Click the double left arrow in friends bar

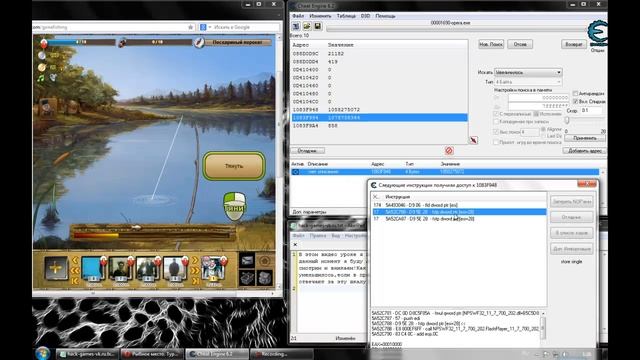click(75, 270)
